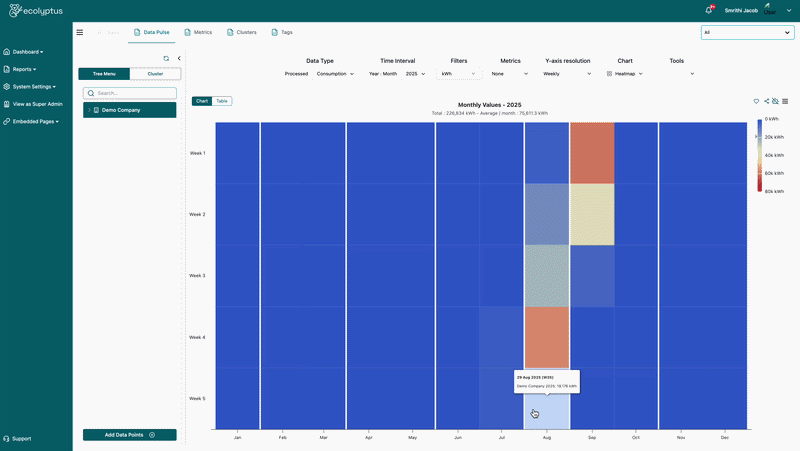Click the crossed-out eye icon above the chart
The width and height of the screenshot is (800, 451).
776,101
